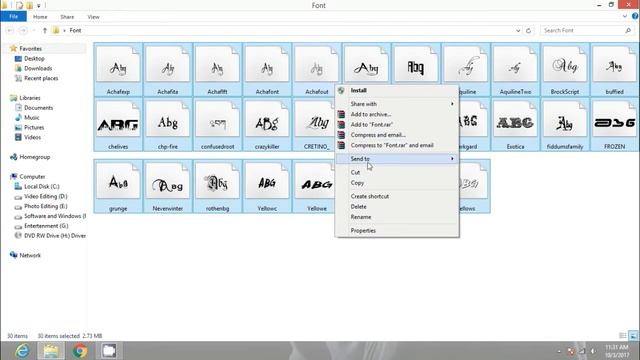The image size is (640, 360).
Task: Select the Achaflft font file
Action: click(x=217, y=69)
